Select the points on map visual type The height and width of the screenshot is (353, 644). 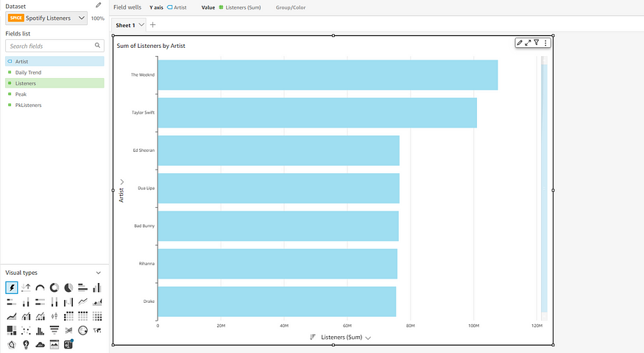(x=82, y=330)
